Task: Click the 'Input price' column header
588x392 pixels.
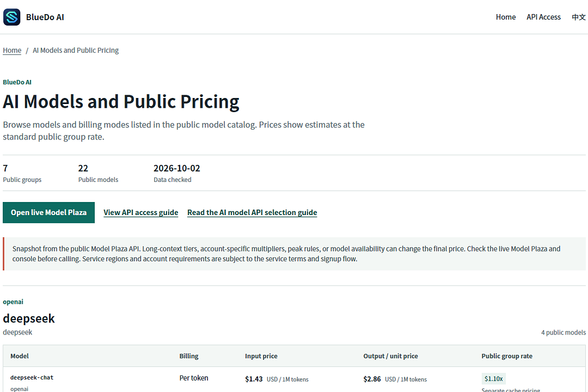Action: point(261,356)
